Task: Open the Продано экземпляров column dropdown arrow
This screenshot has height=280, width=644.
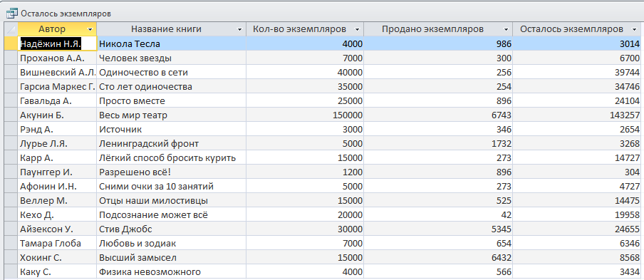Action: tap(506, 29)
